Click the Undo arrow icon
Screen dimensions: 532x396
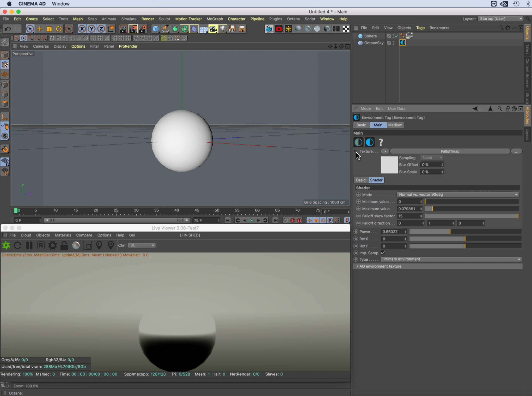8,29
